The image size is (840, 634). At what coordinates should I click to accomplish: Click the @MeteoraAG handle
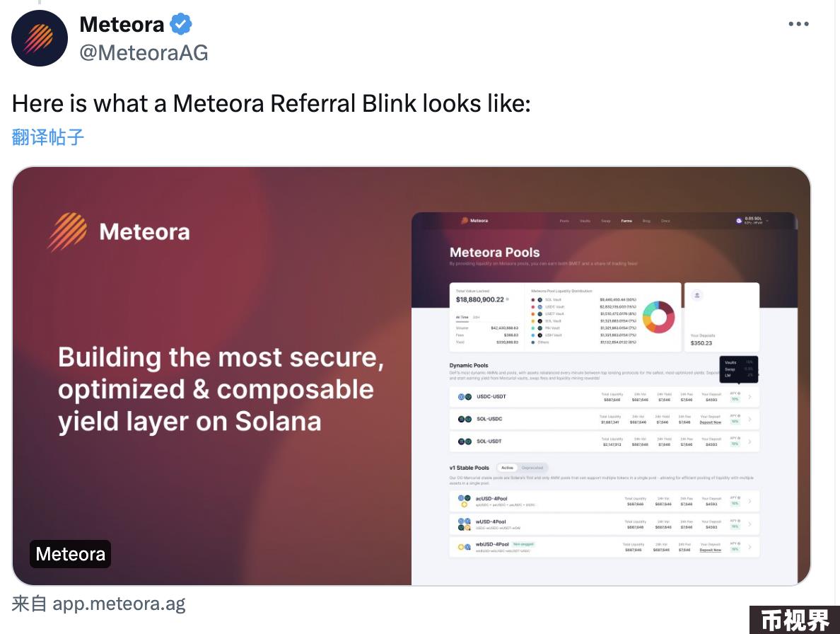pyautogui.click(x=144, y=52)
